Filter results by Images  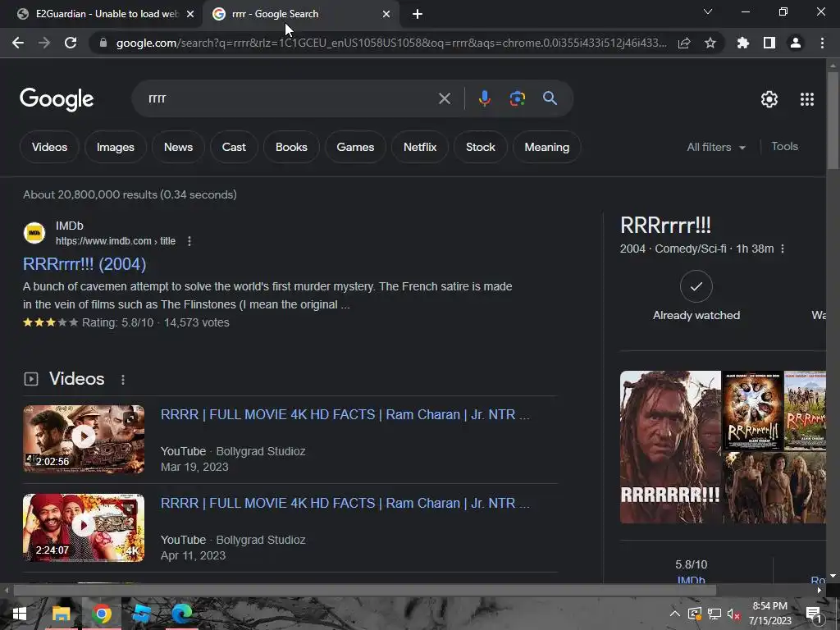pos(115,147)
